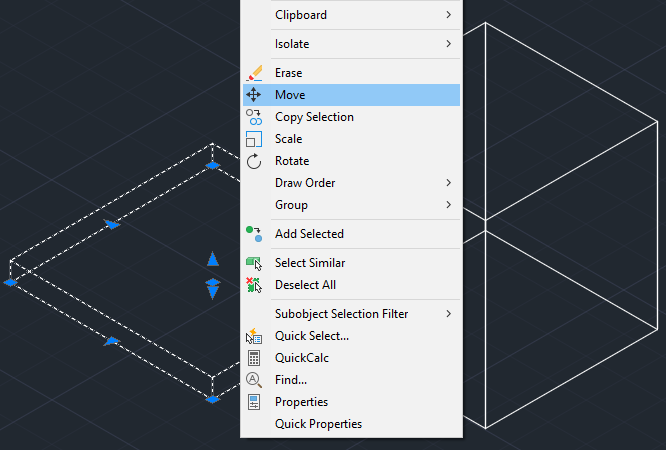Select Scale in the context menu

click(x=351, y=139)
